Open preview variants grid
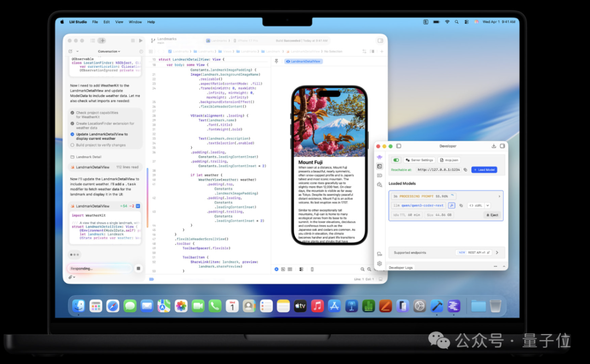Viewport: 590px width, 364px height. click(x=290, y=269)
